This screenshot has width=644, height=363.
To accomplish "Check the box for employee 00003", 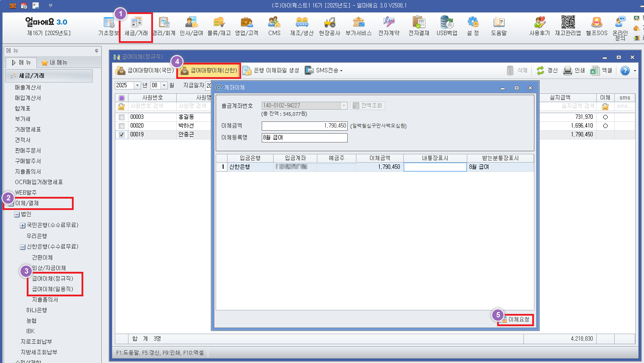I will pyautogui.click(x=121, y=117).
